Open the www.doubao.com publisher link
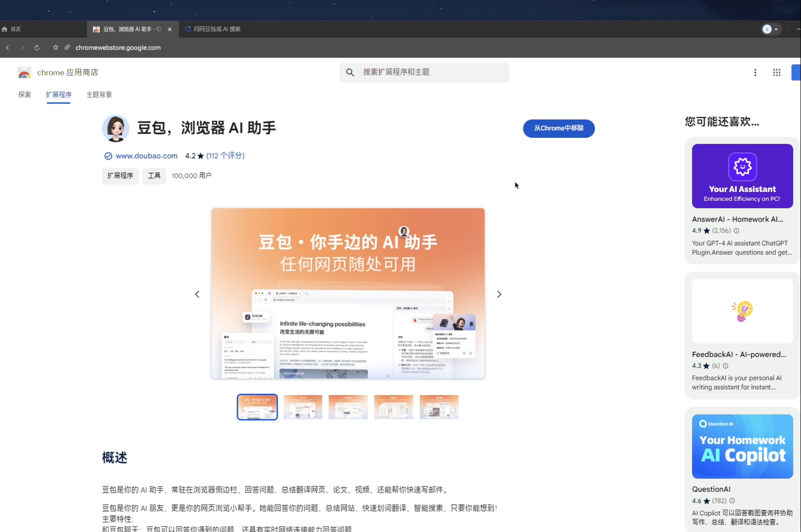 (x=147, y=156)
